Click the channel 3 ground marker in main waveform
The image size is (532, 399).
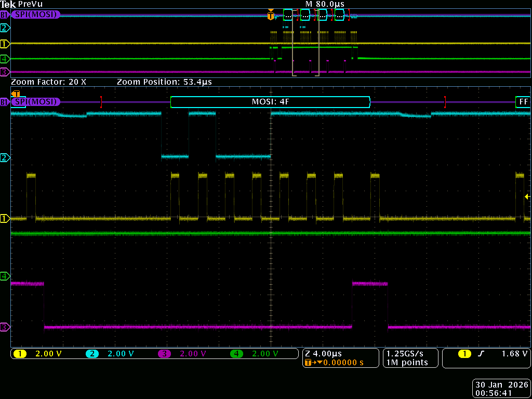[5, 327]
